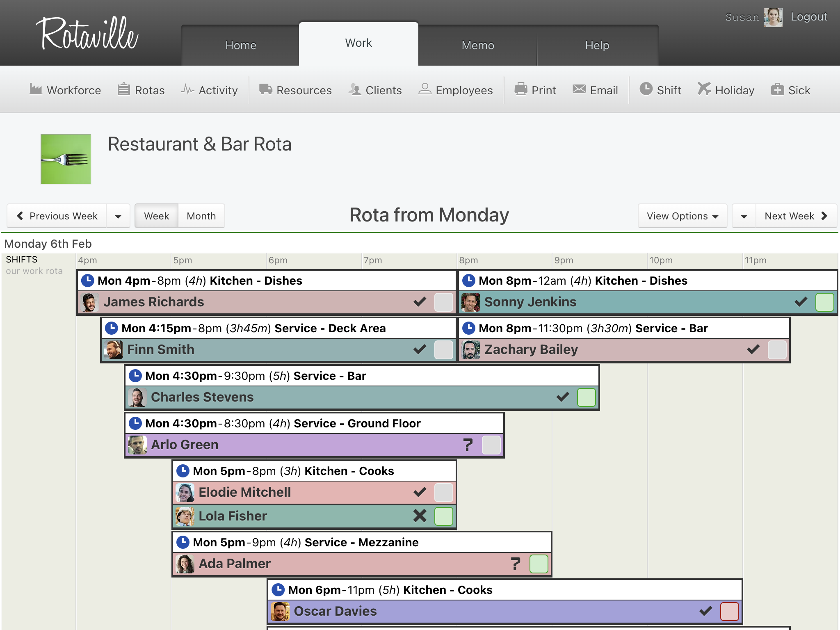840x630 pixels.
Task: Click clock icon on Mon 6pm Kitchen Cooks shift
Action: pos(278,590)
